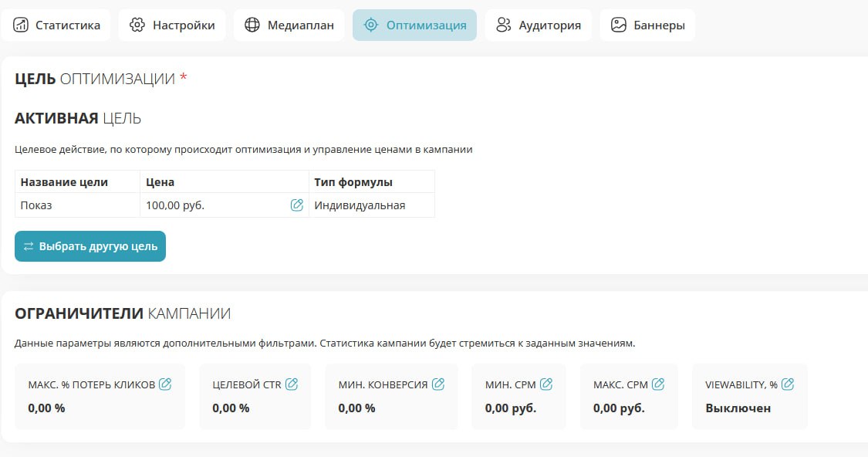Click the Тип формулы column header
Image resolution: width=868 pixels, height=457 pixels.
(371, 181)
